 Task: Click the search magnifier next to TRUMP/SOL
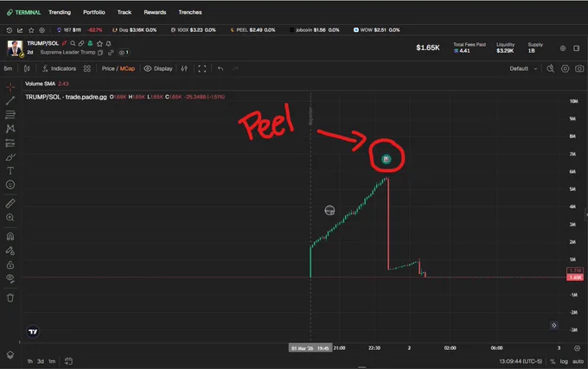pos(73,43)
